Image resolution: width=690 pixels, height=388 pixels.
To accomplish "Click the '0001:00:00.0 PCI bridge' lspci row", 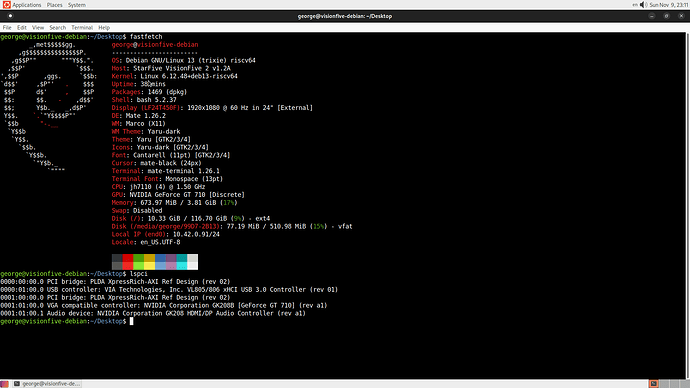I will coord(115,297).
